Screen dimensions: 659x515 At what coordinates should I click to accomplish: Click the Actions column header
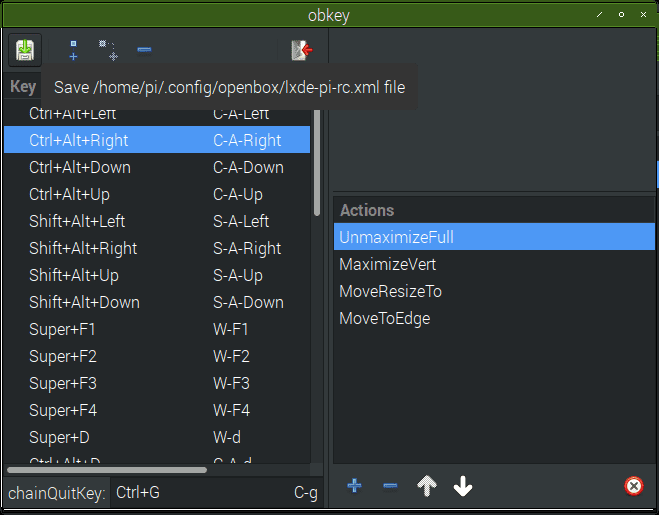click(494, 210)
